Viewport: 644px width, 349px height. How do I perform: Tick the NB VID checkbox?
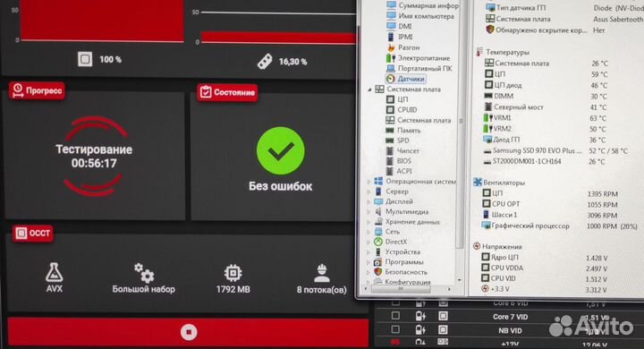[395, 329]
